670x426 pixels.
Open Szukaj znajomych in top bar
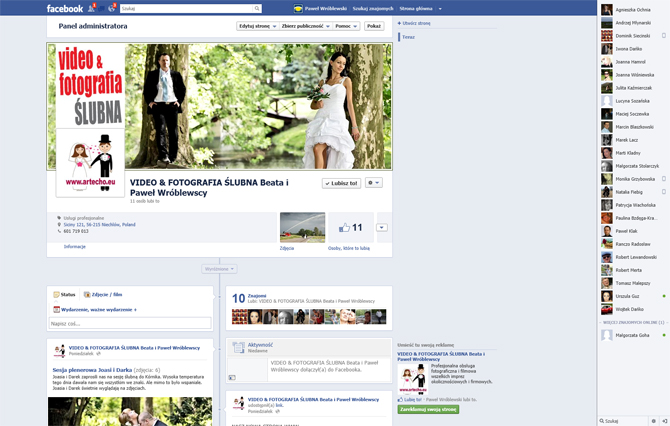[x=373, y=9]
